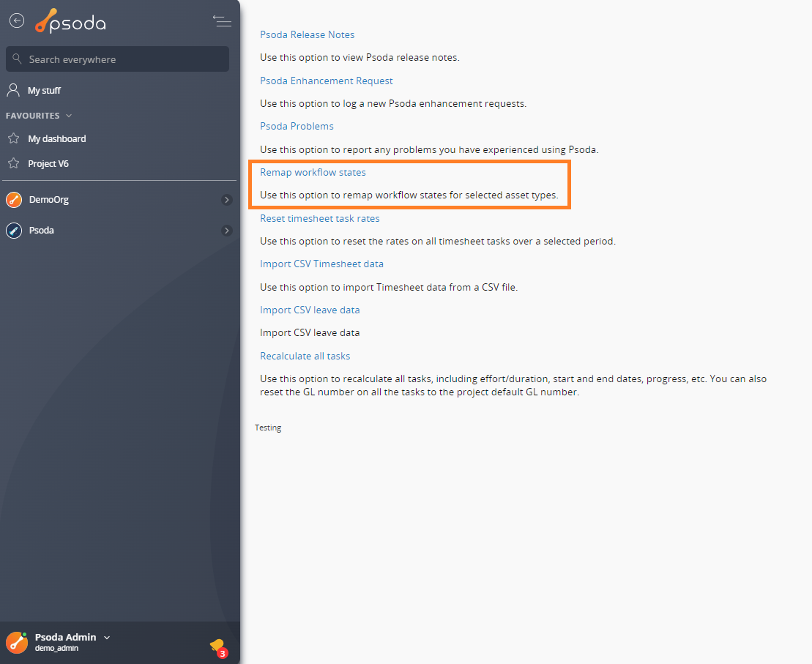Expand DemoOrg arrow
Screen dimensions: 812x664
227,200
